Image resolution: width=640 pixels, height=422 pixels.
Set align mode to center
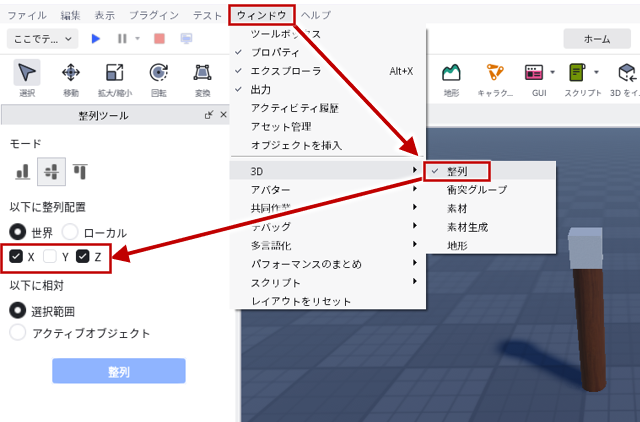pos(51,171)
